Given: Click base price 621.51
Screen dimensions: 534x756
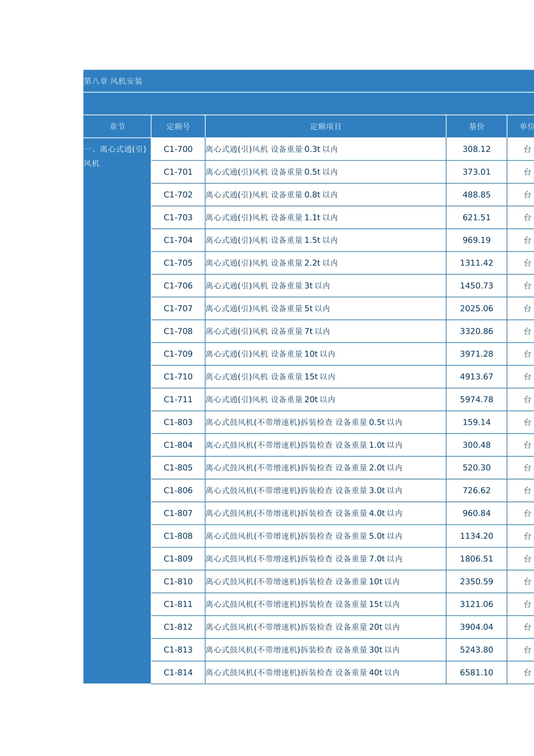Looking at the screenshot, I should coord(477,218).
